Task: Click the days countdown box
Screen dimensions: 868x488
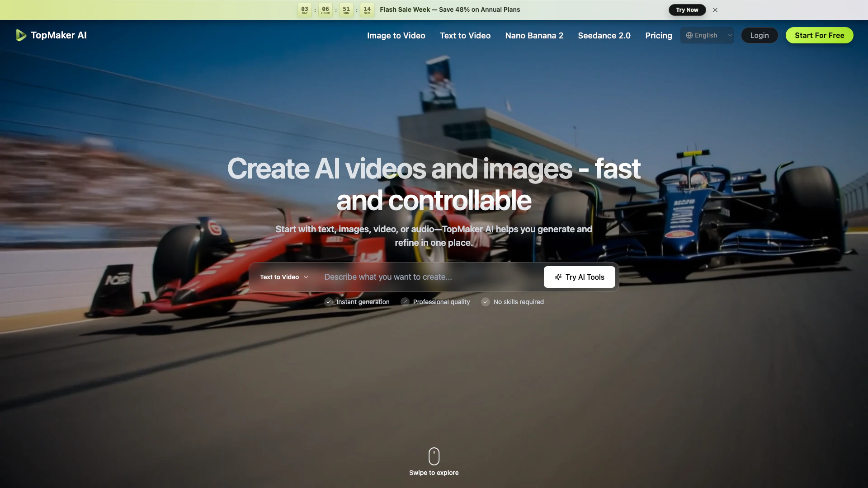Action: (305, 10)
